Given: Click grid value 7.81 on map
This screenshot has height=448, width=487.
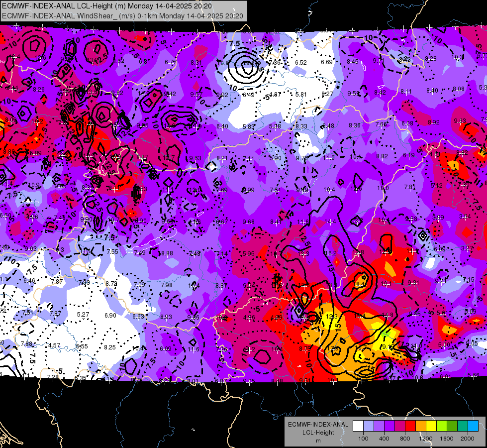Looking at the screenshot, I should pyautogui.click(x=410, y=187).
